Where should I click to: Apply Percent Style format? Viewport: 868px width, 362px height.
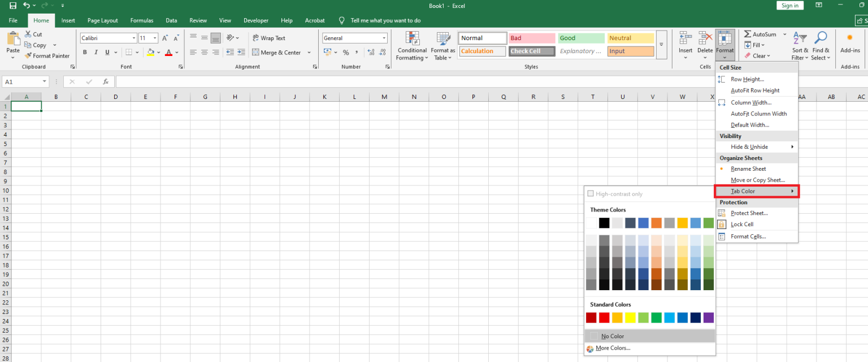coord(345,53)
